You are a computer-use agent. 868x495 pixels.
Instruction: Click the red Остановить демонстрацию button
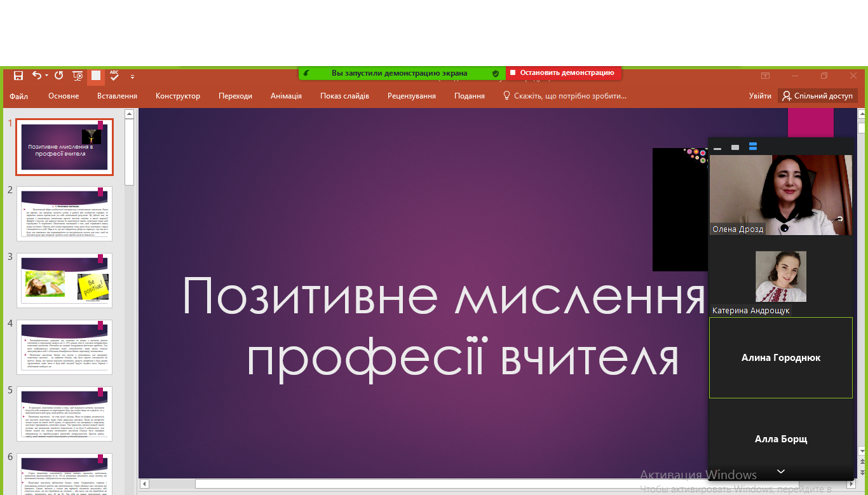click(563, 73)
